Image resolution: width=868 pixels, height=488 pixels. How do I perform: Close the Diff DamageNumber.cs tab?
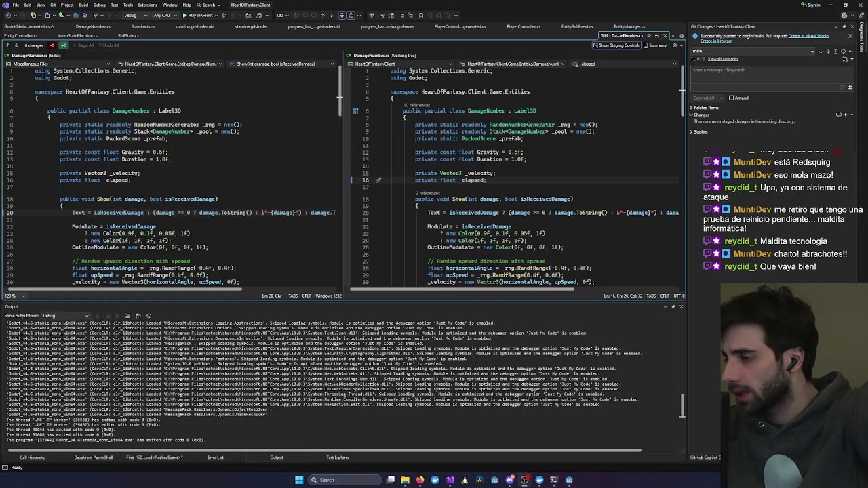tap(665, 35)
